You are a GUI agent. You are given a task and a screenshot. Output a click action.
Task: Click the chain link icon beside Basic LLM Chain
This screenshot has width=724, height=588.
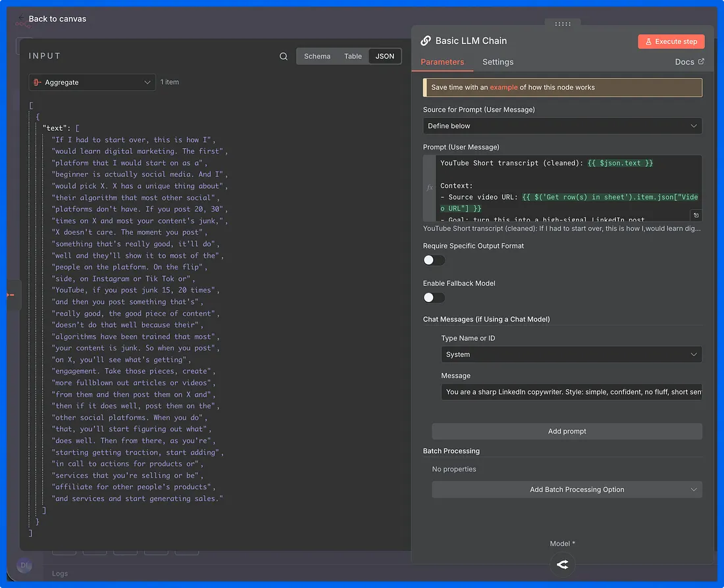(426, 41)
